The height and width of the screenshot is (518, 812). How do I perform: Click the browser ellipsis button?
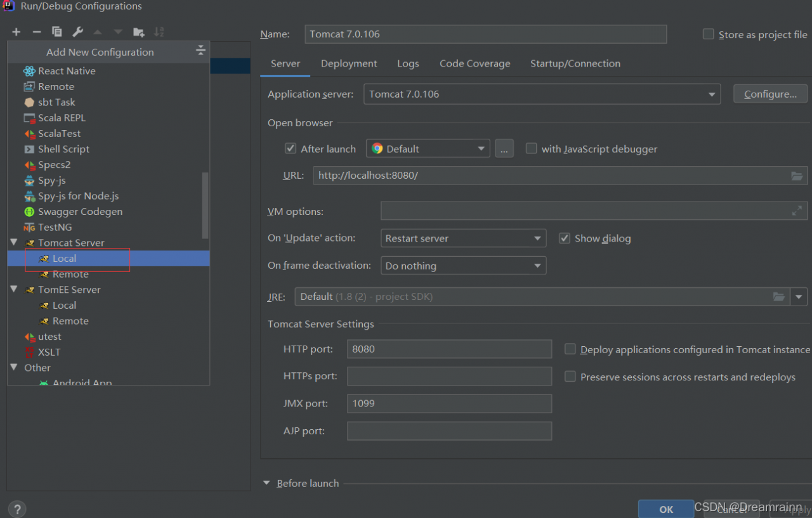point(504,149)
